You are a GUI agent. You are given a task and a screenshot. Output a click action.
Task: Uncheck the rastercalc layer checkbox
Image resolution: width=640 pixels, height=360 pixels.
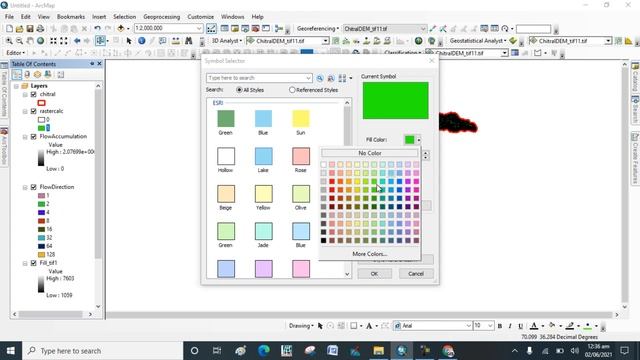tap(33, 111)
